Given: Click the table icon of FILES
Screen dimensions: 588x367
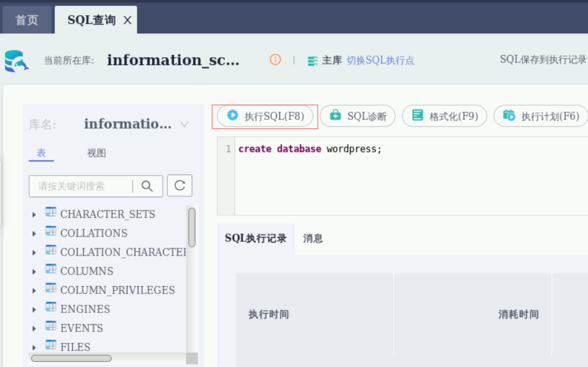Looking at the screenshot, I should click(x=51, y=345).
